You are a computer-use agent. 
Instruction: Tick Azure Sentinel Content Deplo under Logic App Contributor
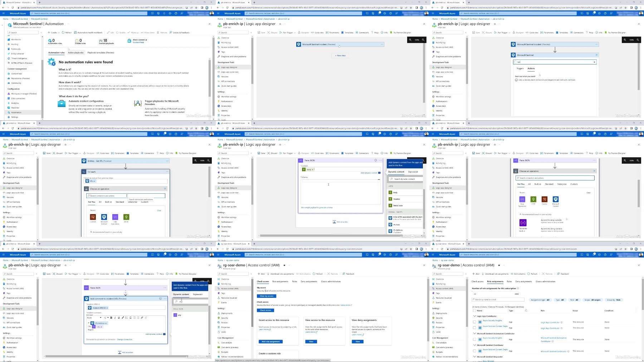coord(474,328)
